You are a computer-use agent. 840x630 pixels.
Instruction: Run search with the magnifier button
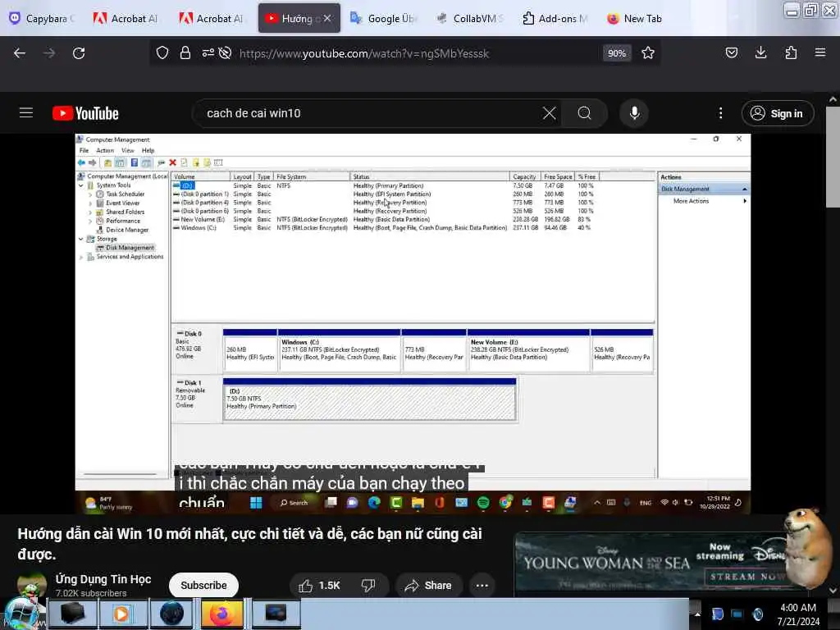click(584, 113)
